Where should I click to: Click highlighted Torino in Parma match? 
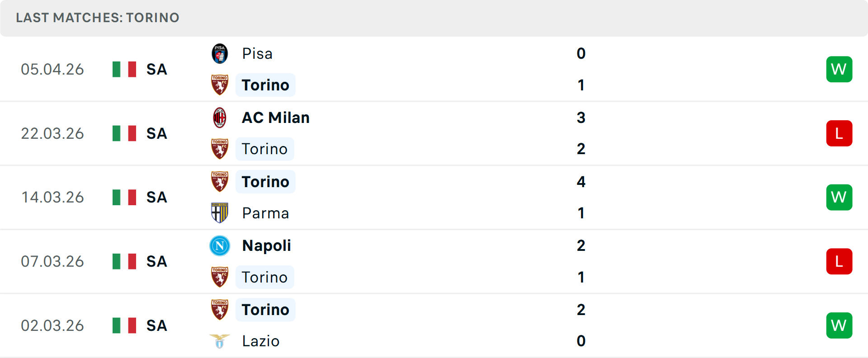(x=265, y=182)
